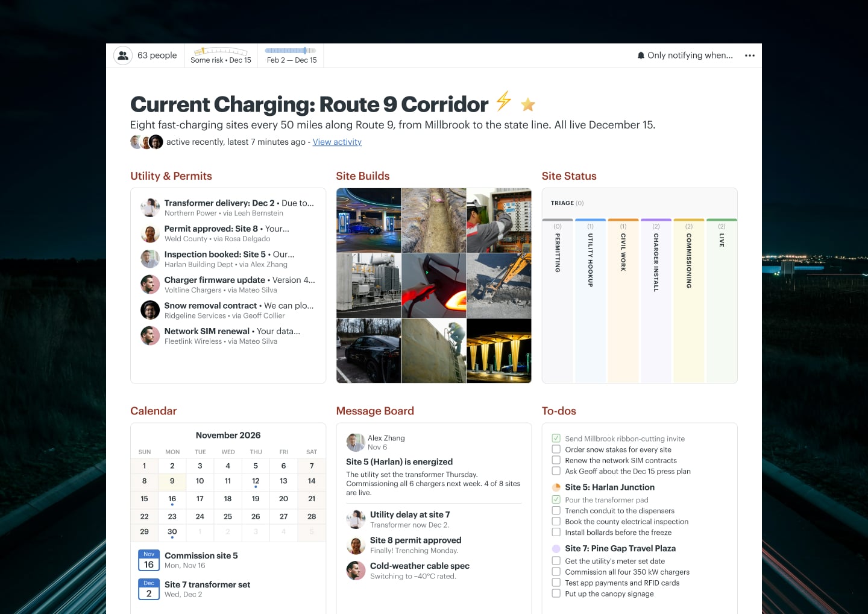Image resolution: width=868 pixels, height=614 pixels.
Task: Check Renew the network SIM contracts
Action: click(x=556, y=460)
